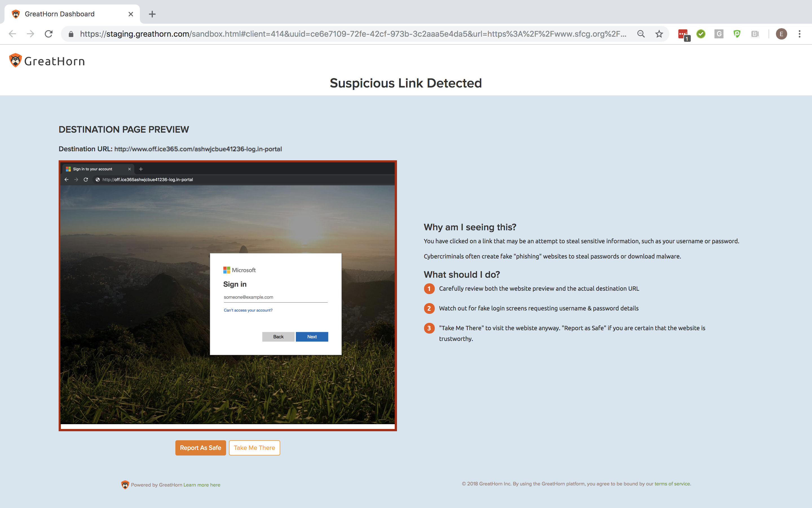
Task: Click the green shield extension icon
Action: tap(737, 34)
